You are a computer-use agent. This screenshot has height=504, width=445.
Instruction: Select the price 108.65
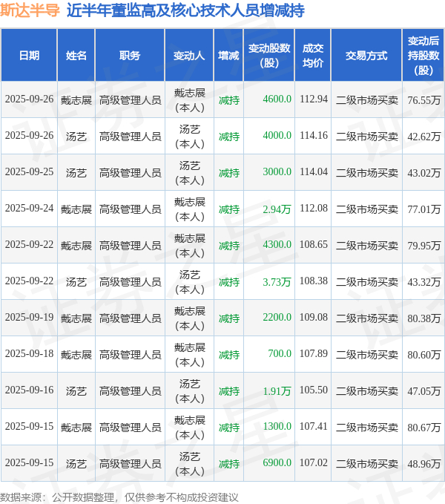tap(314, 244)
